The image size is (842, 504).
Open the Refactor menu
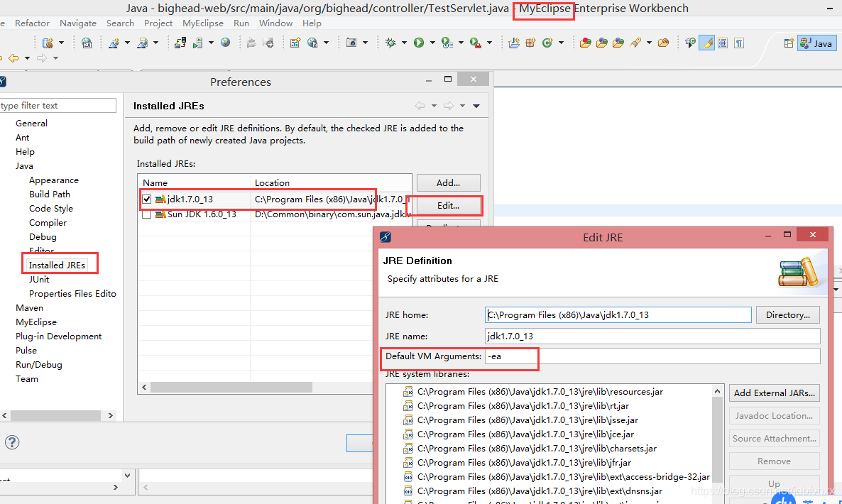click(x=32, y=23)
